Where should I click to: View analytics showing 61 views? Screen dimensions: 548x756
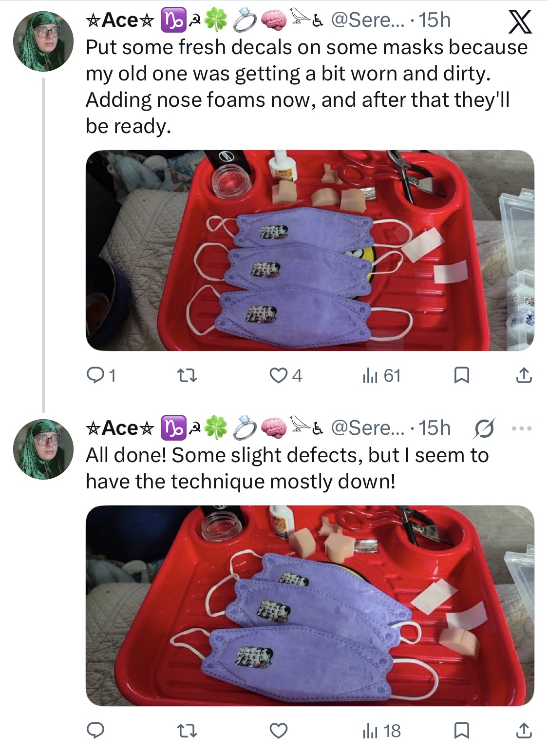click(x=381, y=375)
